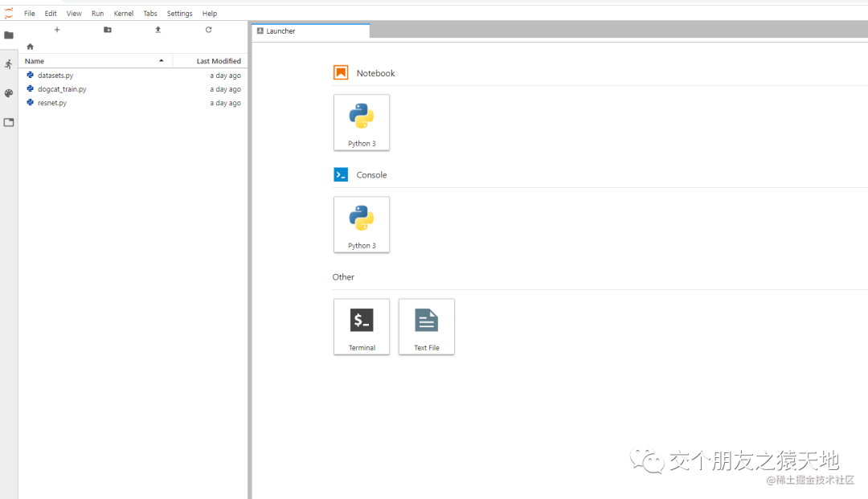Select the datasets.py file
The image size is (868, 499).
[x=133, y=76]
